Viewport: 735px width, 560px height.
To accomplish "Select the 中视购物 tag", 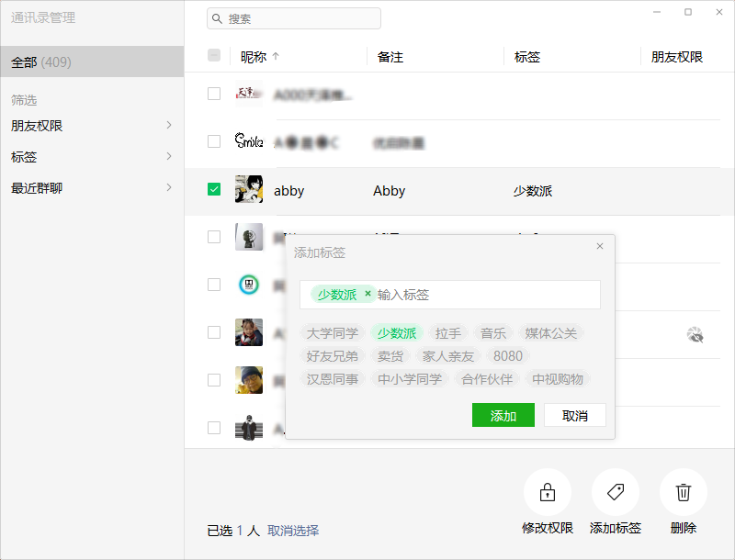I will point(558,379).
